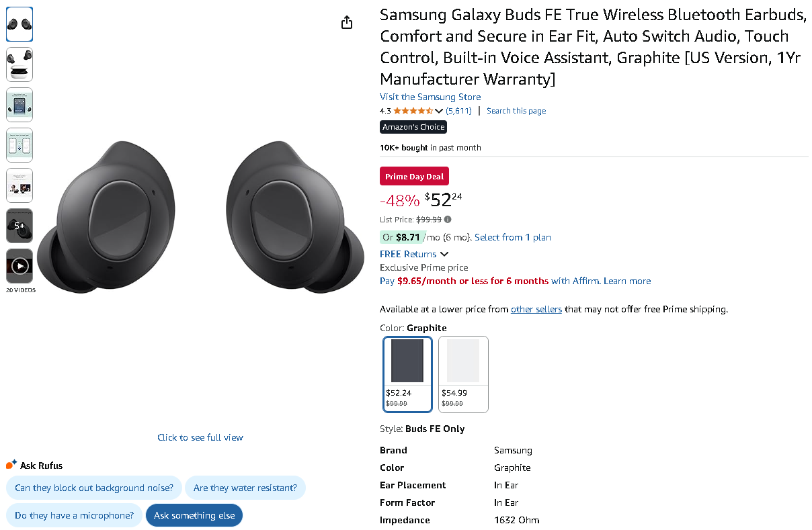Click the "Ask something else" button

[194, 515]
